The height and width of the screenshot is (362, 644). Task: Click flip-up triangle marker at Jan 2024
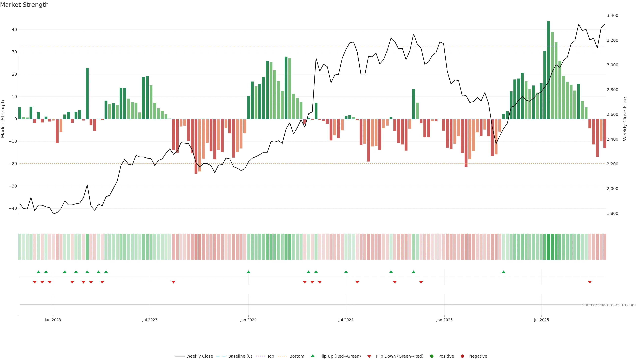point(248,272)
